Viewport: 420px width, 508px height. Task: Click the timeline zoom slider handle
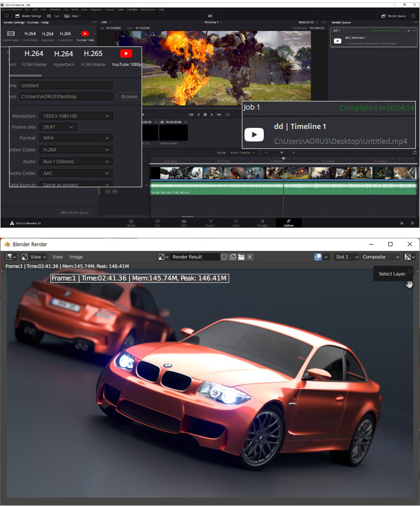282,153
